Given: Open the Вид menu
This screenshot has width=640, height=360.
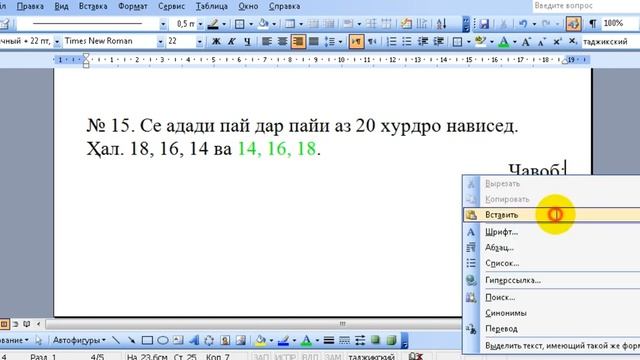Looking at the screenshot, I should [61, 6].
